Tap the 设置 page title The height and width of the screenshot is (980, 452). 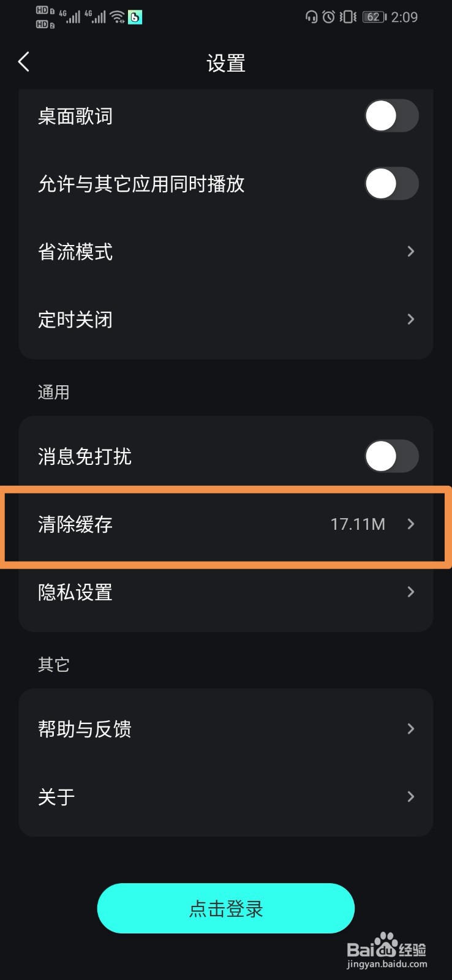point(226,63)
